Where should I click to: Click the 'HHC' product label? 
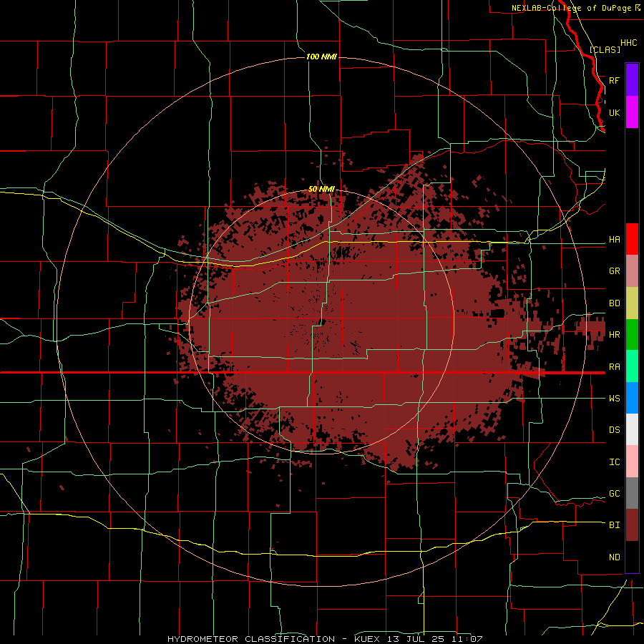[628, 43]
